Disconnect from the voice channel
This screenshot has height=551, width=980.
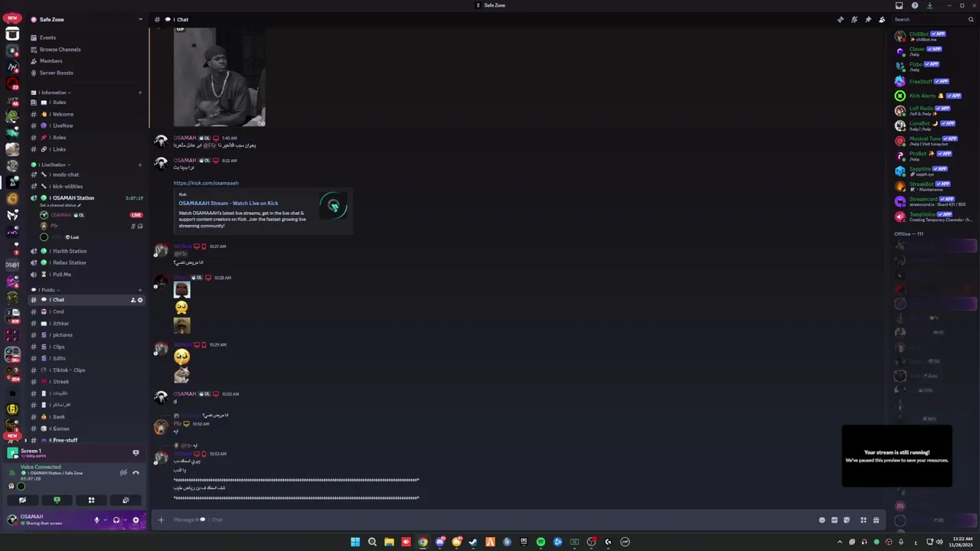(136, 473)
